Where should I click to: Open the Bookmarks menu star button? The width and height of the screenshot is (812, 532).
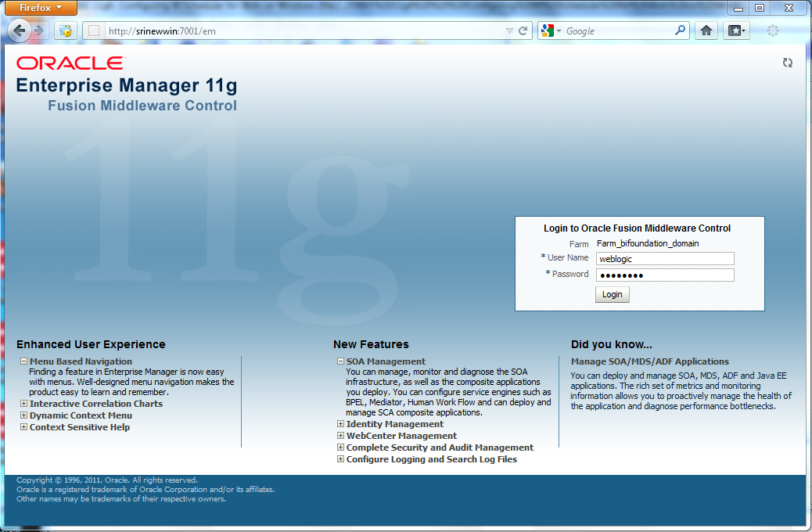coord(736,31)
